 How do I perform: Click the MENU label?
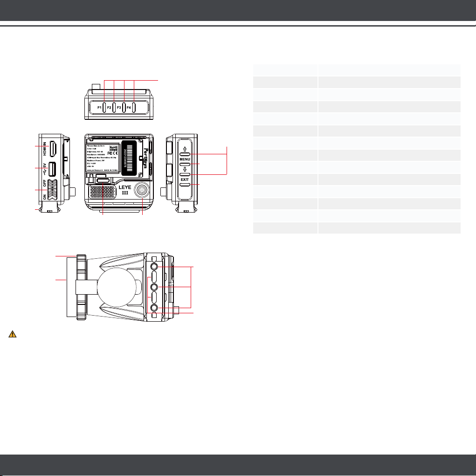point(185,159)
